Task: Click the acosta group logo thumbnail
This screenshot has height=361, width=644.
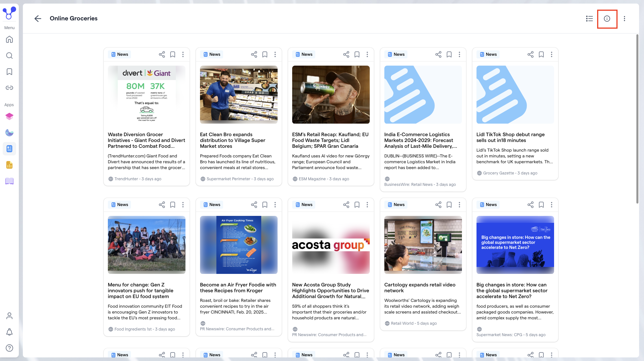Action: pyautogui.click(x=331, y=245)
